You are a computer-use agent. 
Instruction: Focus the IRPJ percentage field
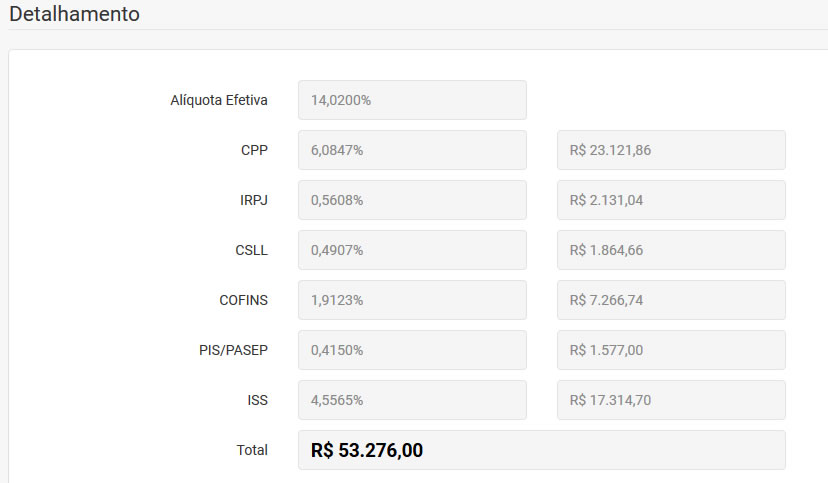412,200
